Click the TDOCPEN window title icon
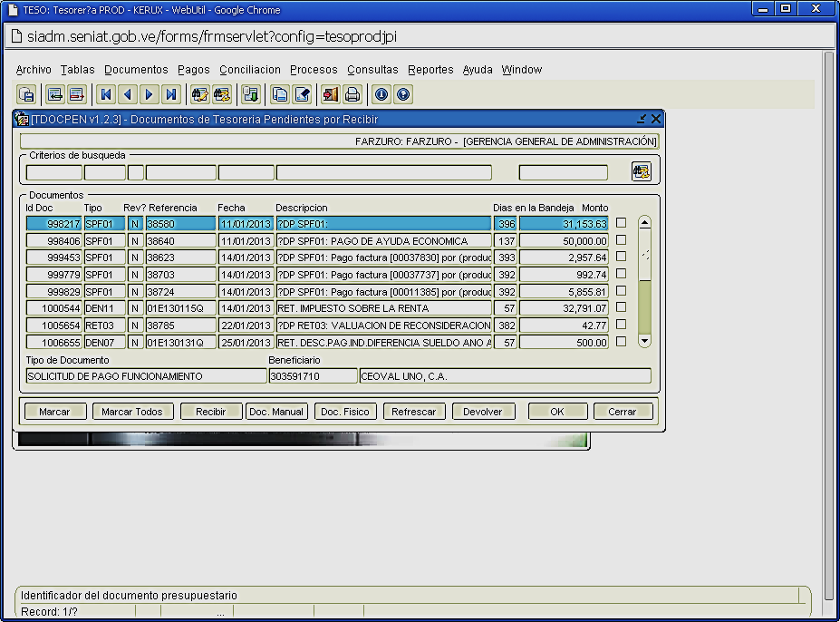840x622 pixels. point(22,119)
